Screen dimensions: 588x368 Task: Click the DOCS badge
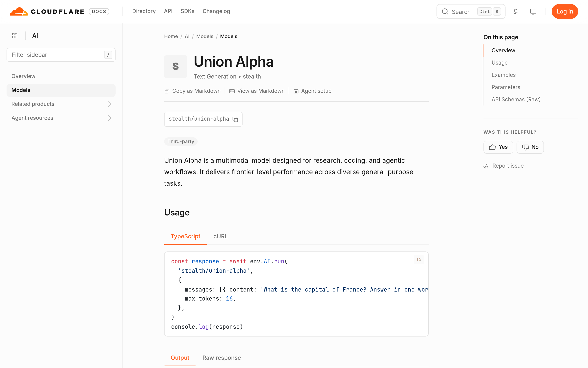coord(99,11)
